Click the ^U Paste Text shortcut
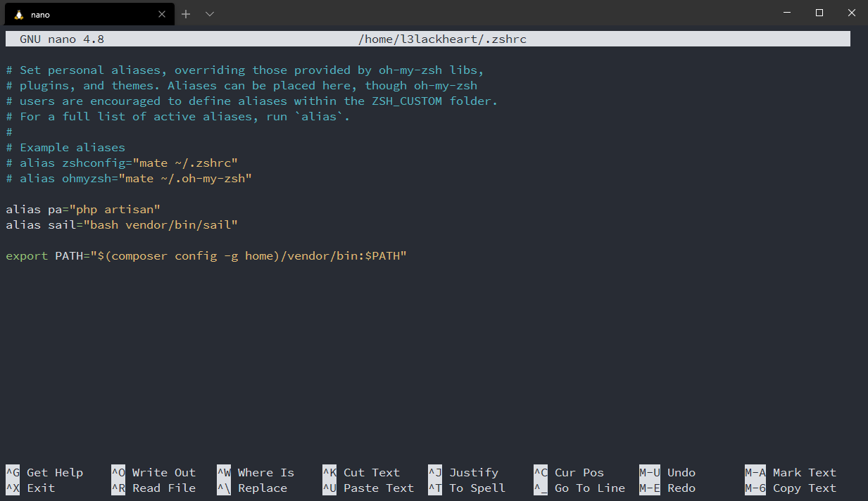The height and width of the screenshot is (501, 868). 368,488
